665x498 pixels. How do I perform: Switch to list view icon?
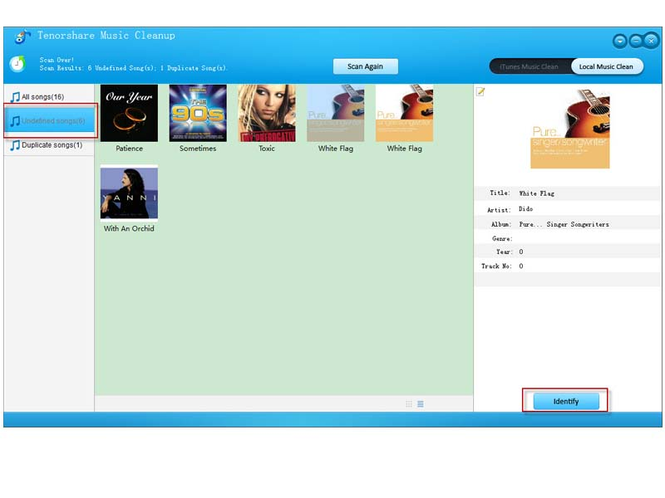tap(420, 404)
